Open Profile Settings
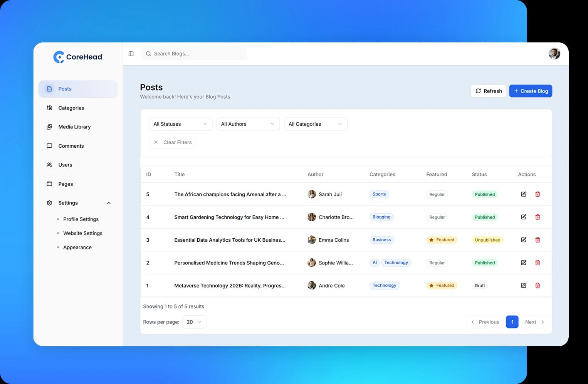The image size is (588, 384). (x=81, y=219)
